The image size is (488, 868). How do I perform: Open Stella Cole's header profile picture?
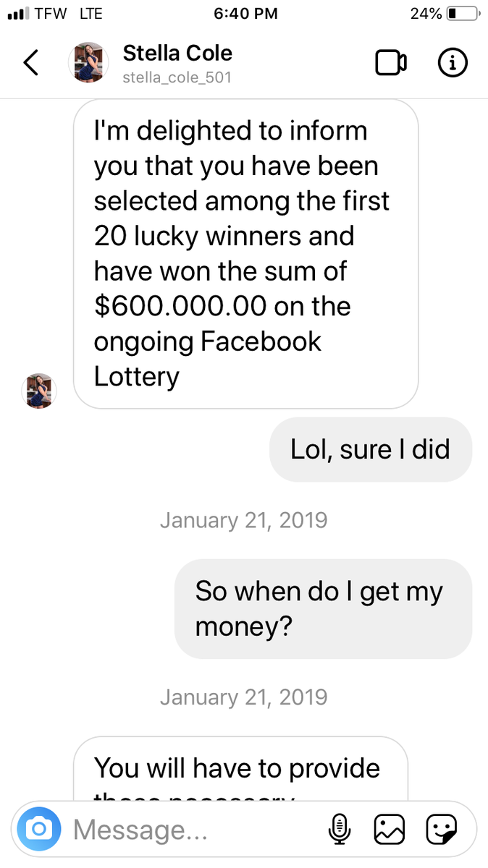88,63
